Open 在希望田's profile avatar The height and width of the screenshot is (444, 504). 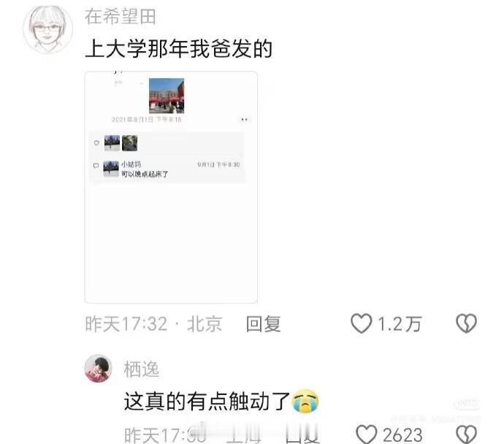(48, 29)
